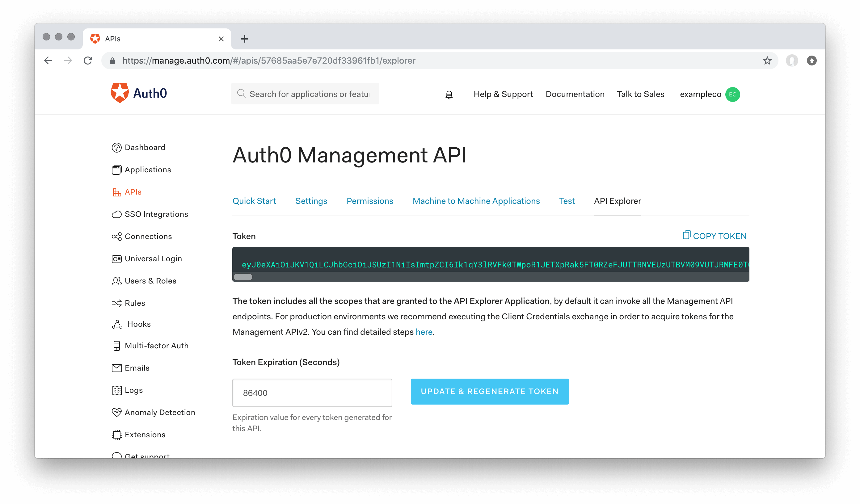Click the COPY TOKEN link

(x=714, y=236)
